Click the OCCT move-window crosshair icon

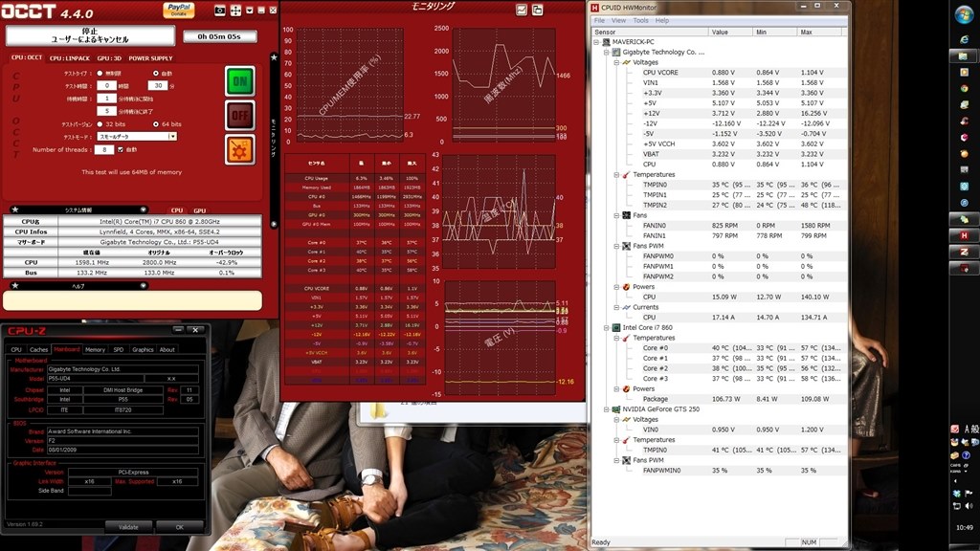point(235,10)
